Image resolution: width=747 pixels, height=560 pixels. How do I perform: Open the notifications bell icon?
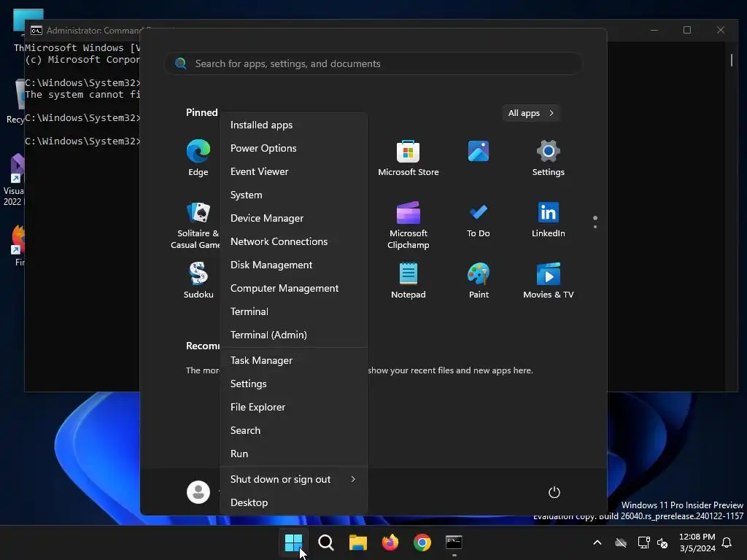(727, 542)
